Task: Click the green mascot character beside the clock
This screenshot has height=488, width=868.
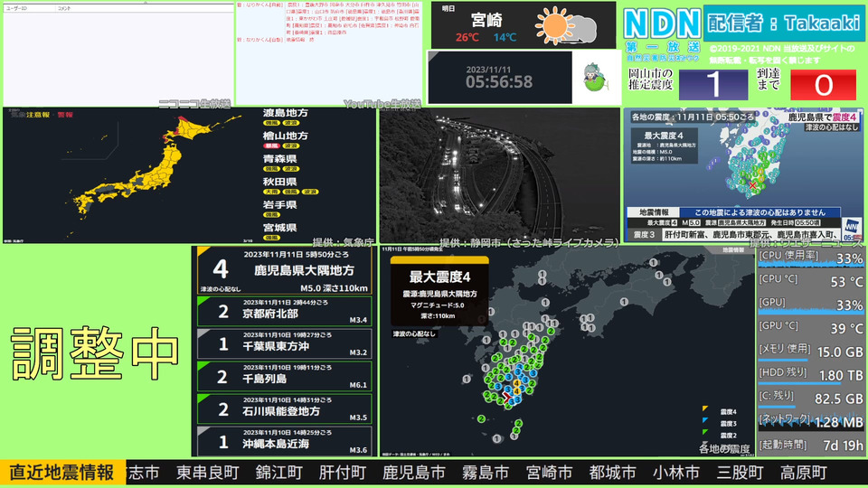Action: pyautogui.click(x=595, y=78)
